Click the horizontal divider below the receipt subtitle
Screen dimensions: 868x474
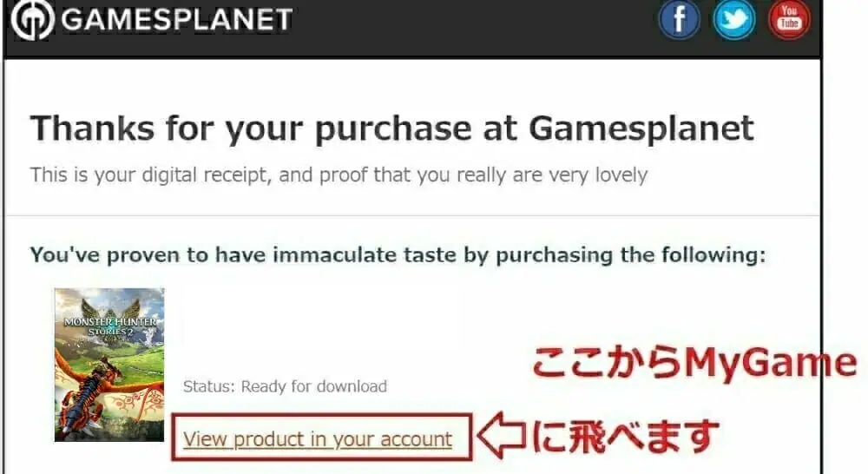pos(411,215)
